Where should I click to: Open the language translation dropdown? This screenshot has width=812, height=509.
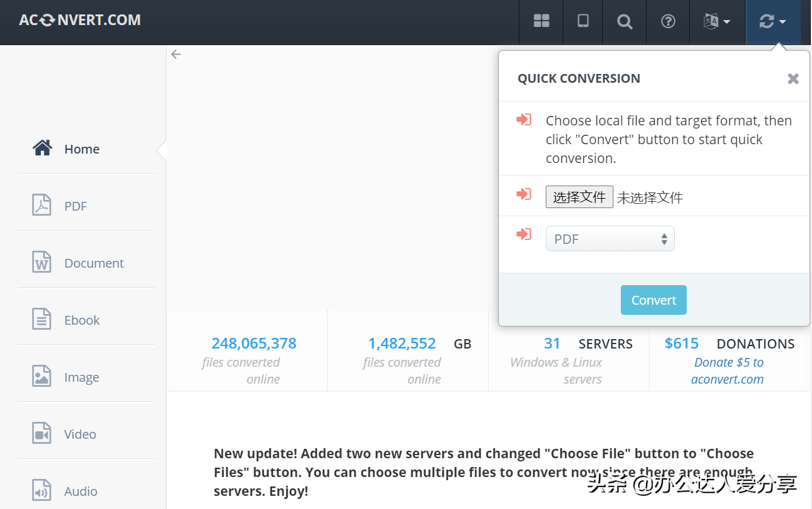click(717, 21)
